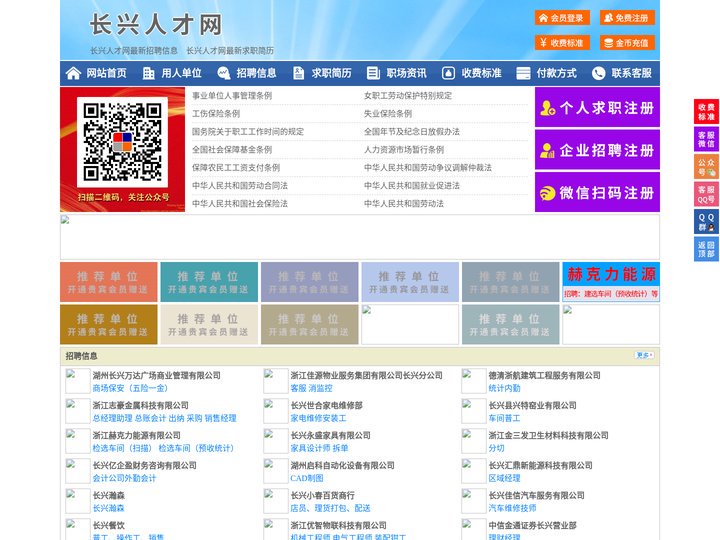Open 职场资讯 navigation item
Image resolution: width=720 pixels, height=540 pixels.
406,73
